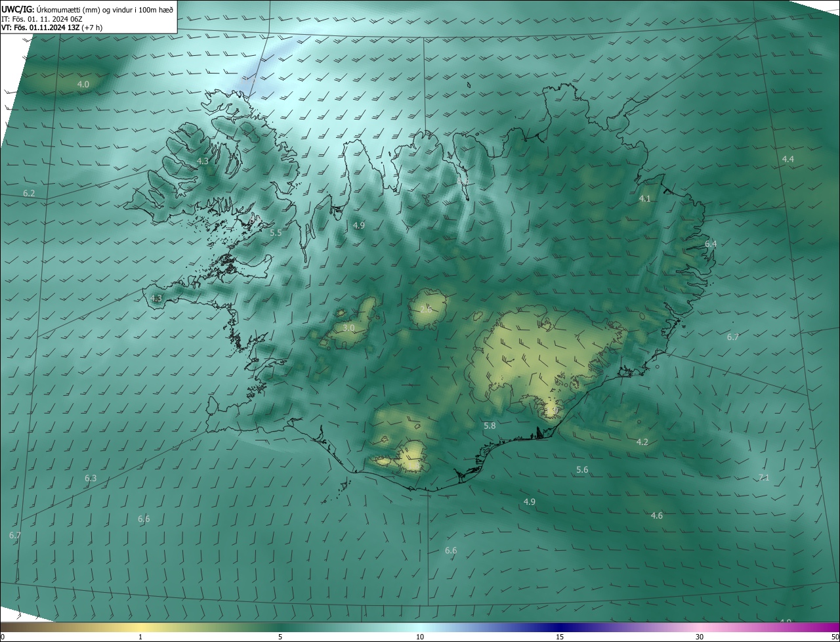Click the colorbar tick label 15
This screenshot has width=840, height=642.
tap(560, 637)
